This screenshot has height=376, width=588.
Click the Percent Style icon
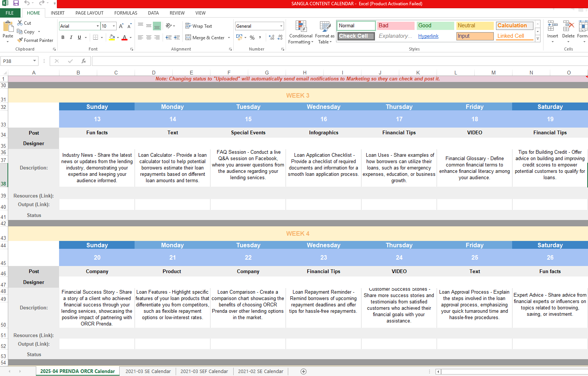pos(252,37)
